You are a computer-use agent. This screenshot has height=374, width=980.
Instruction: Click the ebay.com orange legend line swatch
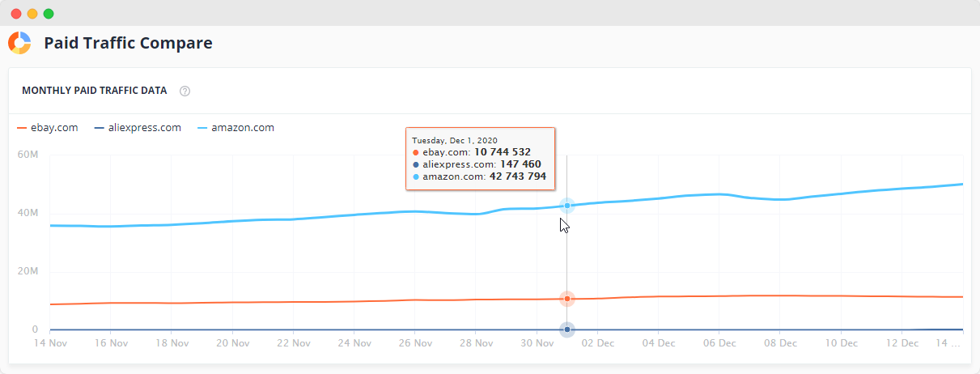tap(22, 128)
